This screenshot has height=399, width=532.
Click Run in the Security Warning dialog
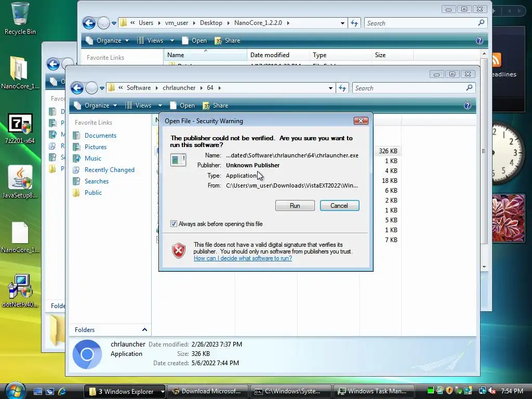click(295, 206)
